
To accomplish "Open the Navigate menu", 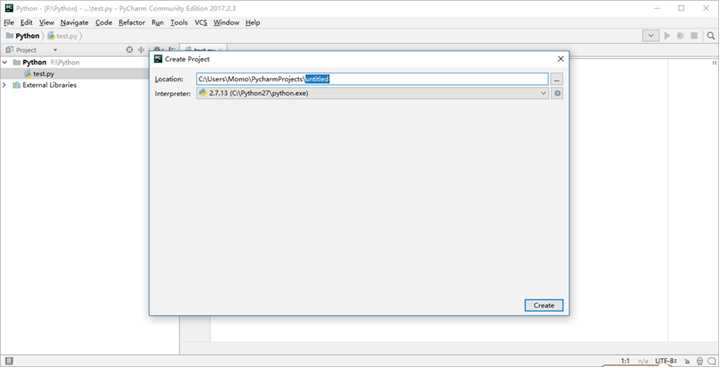I will point(74,23).
